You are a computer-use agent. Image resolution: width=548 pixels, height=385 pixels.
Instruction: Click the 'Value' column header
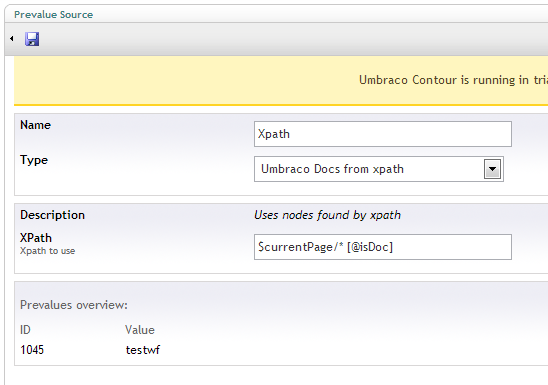140,330
